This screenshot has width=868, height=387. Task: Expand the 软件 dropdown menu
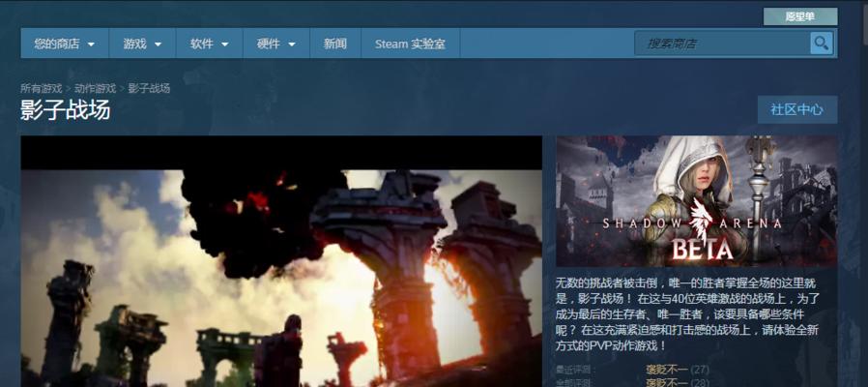pos(209,44)
